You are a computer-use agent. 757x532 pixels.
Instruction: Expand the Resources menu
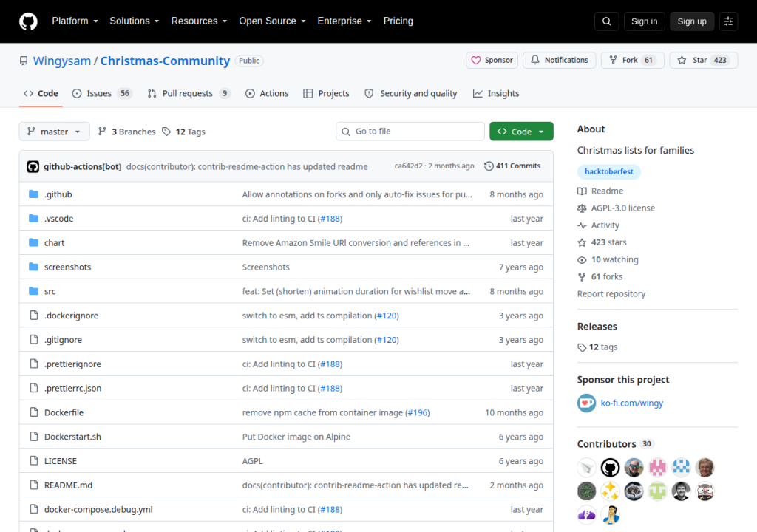coord(199,21)
